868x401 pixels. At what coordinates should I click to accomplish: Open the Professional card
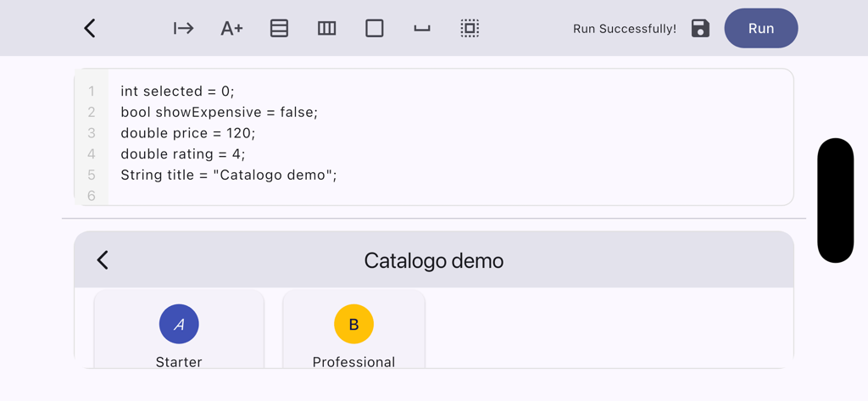(x=353, y=329)
